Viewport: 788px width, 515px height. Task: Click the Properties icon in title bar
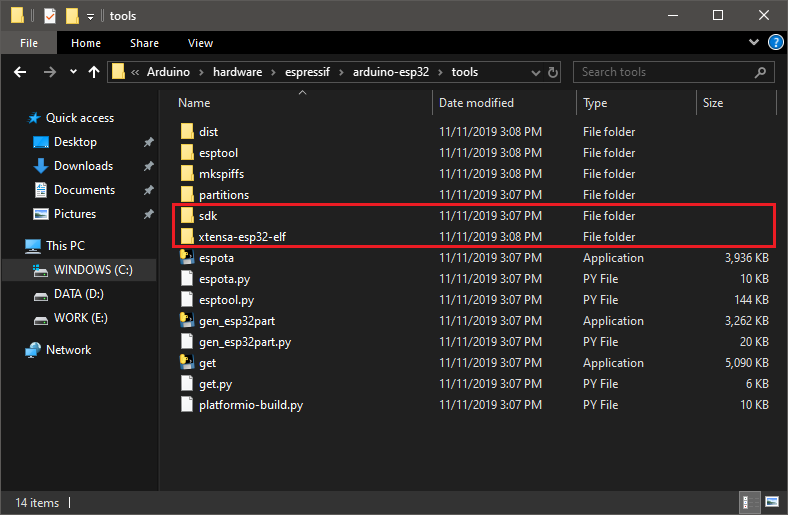coord(50,16)
